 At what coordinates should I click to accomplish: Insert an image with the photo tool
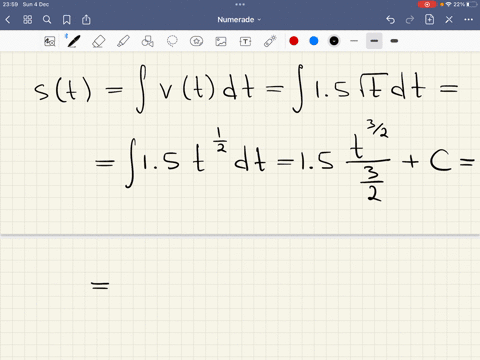coord(221,41)
